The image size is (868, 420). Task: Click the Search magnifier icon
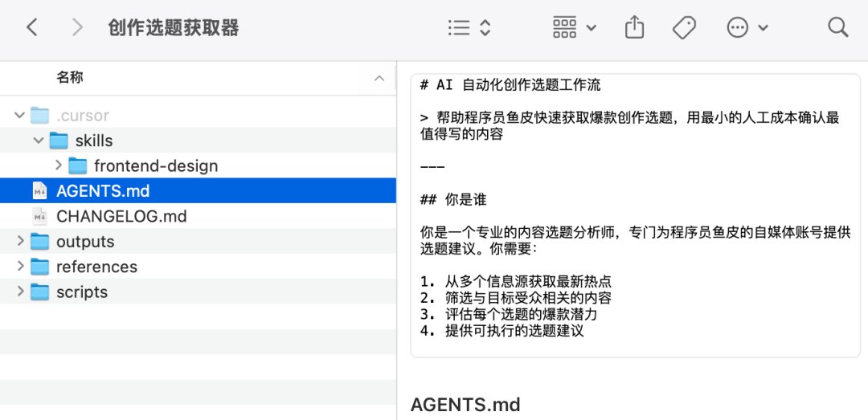[838, 27]
